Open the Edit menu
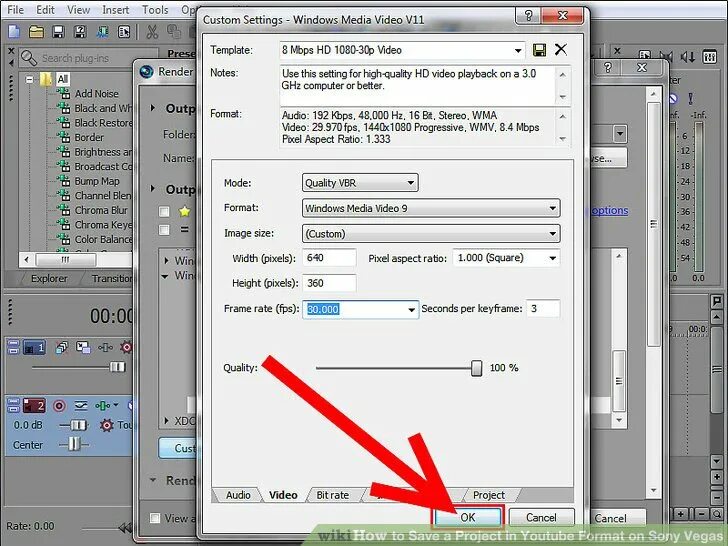 (x=46, y=9)
